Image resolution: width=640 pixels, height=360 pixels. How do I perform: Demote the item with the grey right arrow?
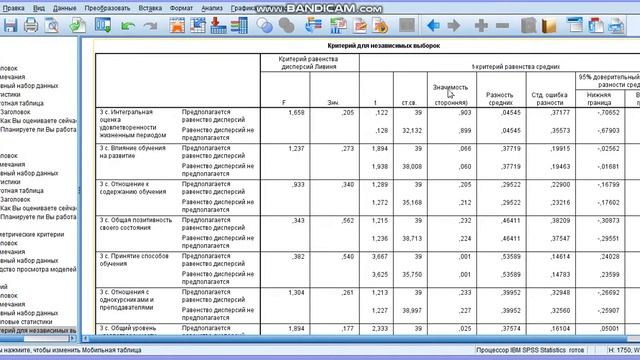(x=454, y=26)
